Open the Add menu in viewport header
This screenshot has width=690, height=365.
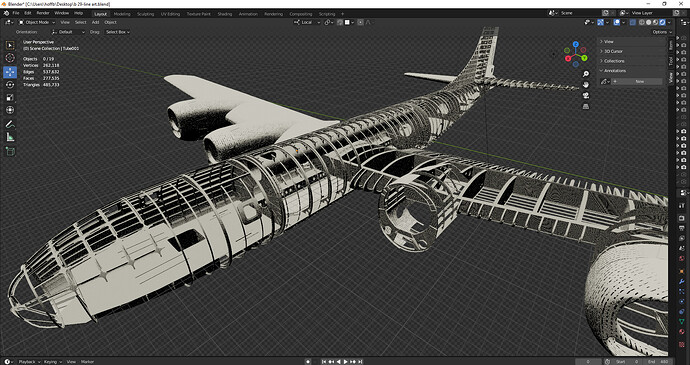tap(95, 22)
